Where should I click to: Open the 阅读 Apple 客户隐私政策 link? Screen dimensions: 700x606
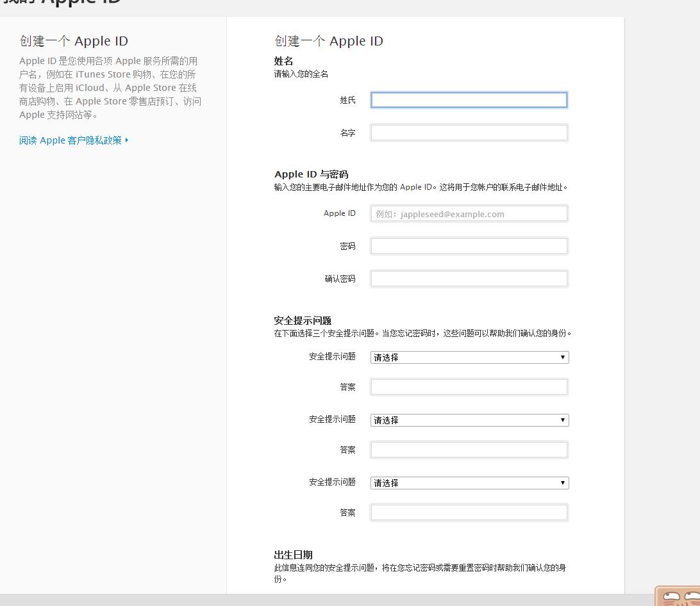(74, 140)
